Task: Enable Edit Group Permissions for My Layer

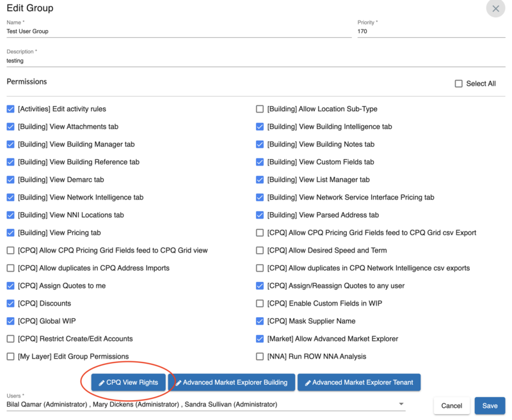Action: click(x=11, y=357)
